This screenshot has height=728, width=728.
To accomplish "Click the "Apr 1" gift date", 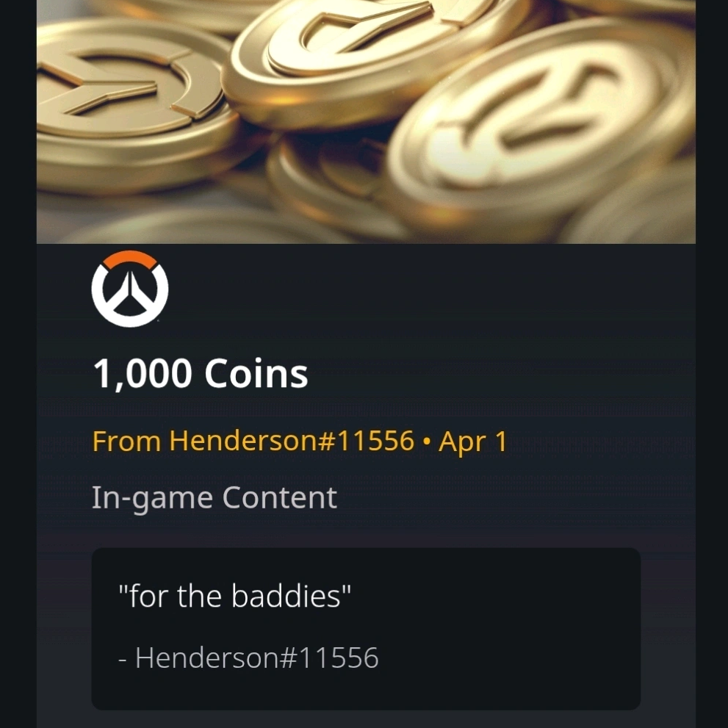I will [x=472, y=441].
